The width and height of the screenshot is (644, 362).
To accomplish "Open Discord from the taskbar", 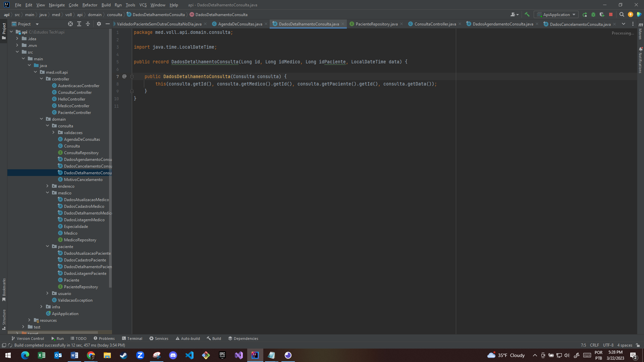I will (173, 355).
